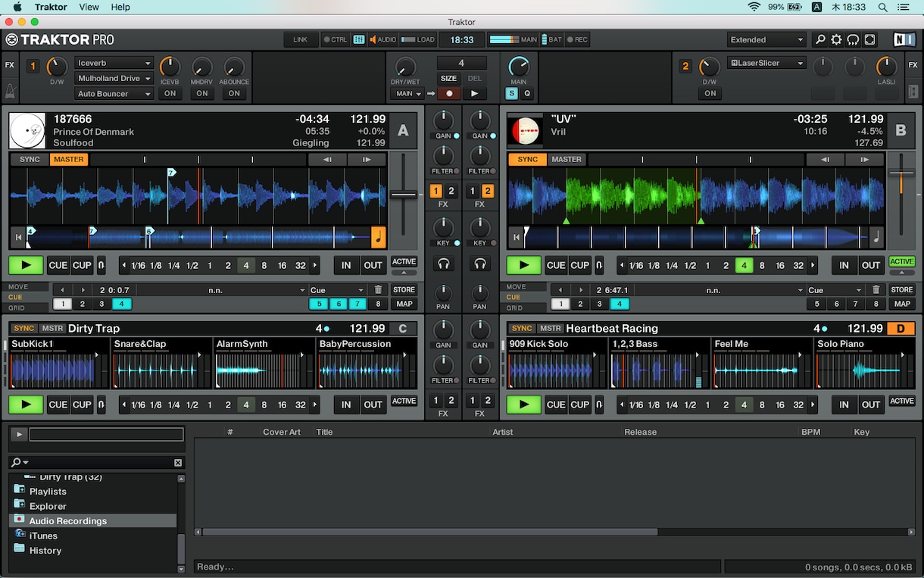Clear the browser search field with X
924x578 pixels.
178,463
